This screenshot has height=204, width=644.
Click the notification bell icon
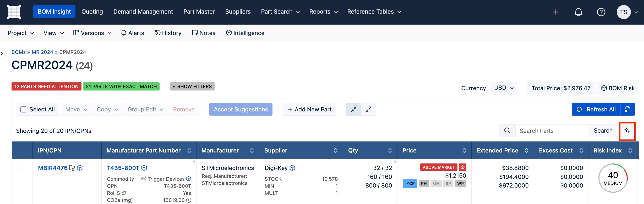578,12
